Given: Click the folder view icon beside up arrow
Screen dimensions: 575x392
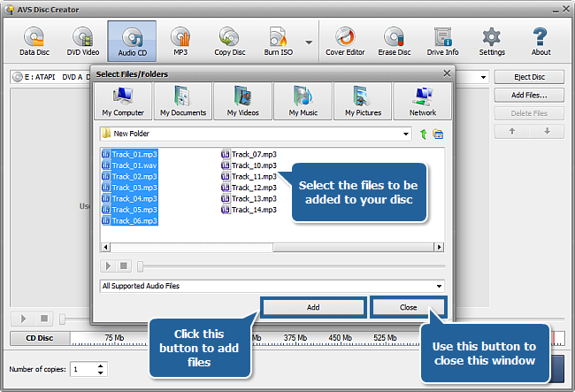Looking at the screenshot, I should click(438, 135).
